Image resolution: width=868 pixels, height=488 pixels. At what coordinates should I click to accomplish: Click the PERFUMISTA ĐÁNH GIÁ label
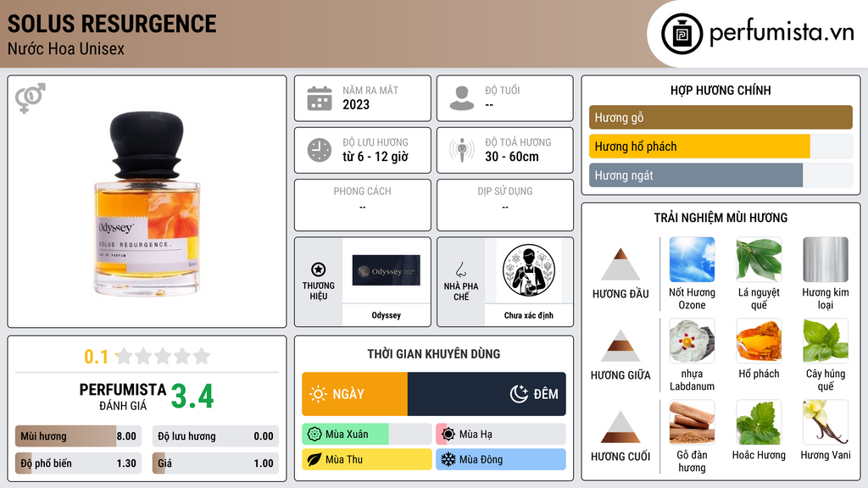click(122, 396)
